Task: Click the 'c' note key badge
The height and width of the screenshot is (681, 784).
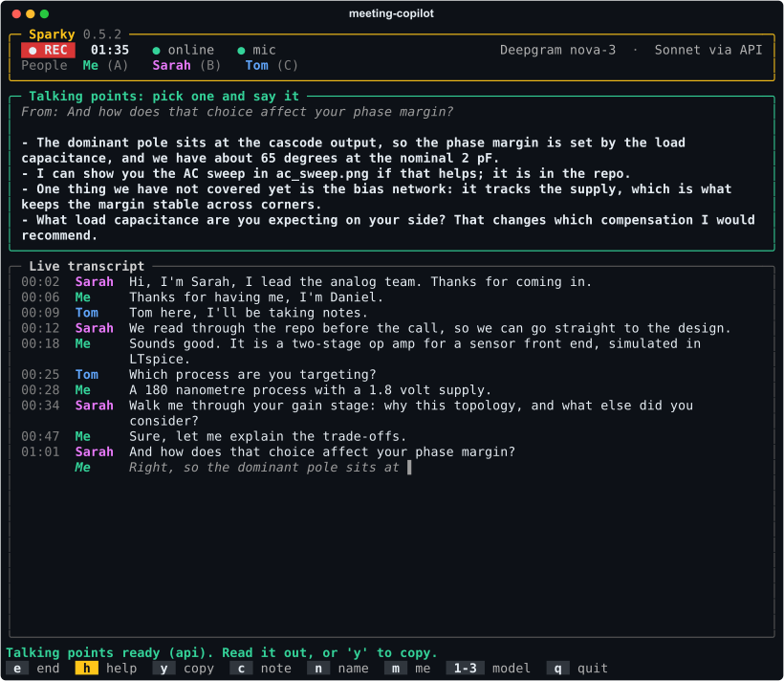Action: (x=241, y=668)
